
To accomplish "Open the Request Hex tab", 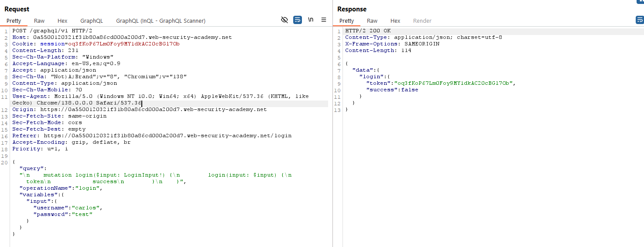I will click(62, 21).
